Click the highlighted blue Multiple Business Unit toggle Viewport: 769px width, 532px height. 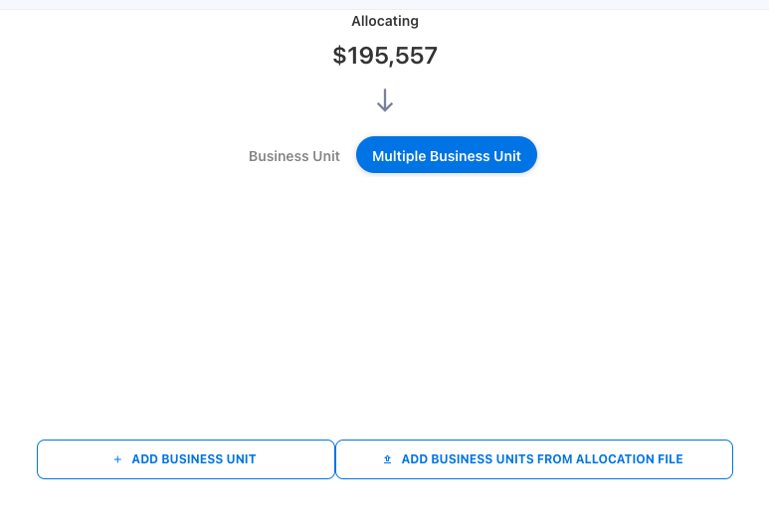pyautogui.click(x=446, y=156)
